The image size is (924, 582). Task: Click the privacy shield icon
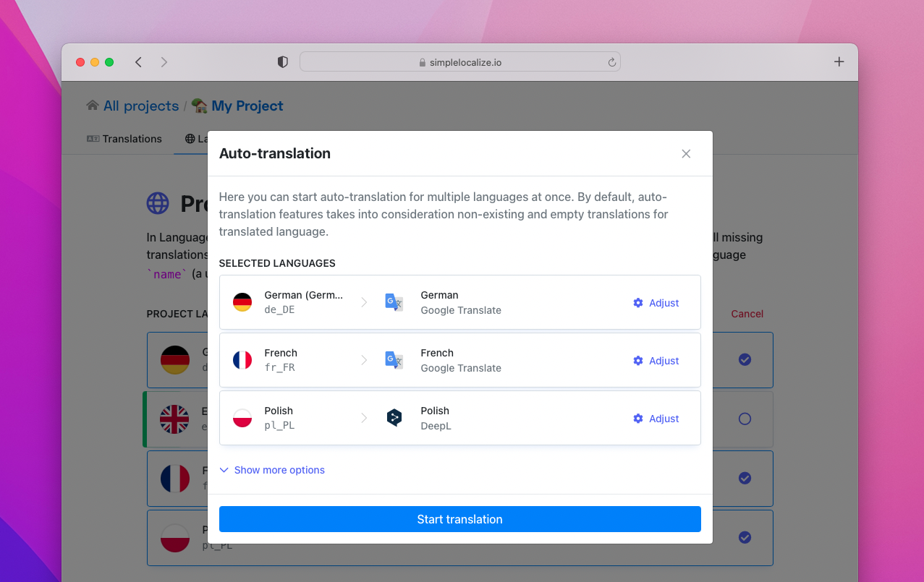point(283,62)
